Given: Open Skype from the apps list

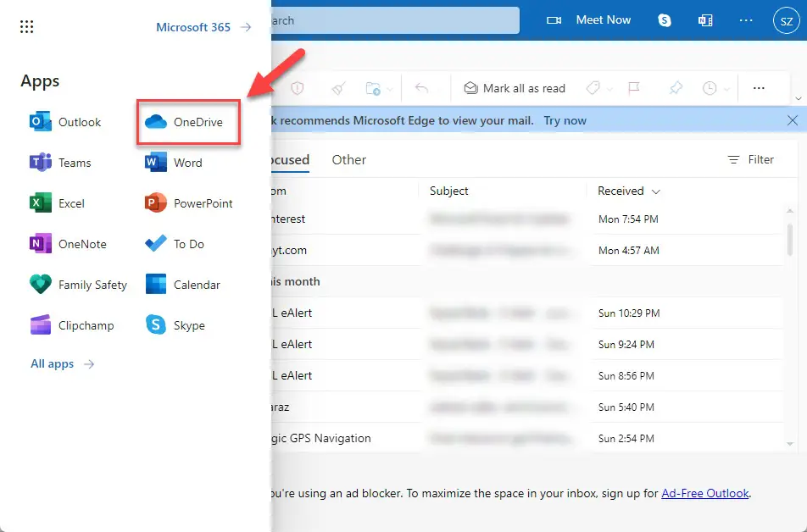Looking at the screenshot, I should (x=175, y=325).
